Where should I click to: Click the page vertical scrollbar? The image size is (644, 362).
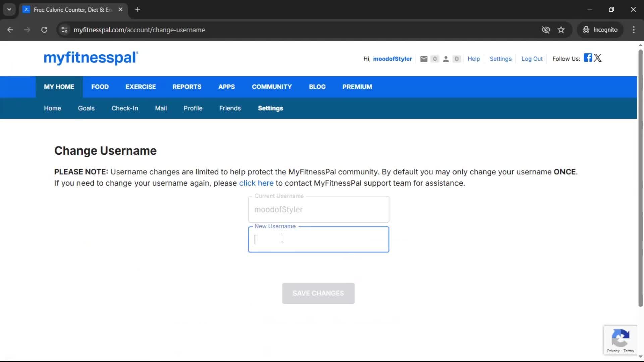point(640,178)
